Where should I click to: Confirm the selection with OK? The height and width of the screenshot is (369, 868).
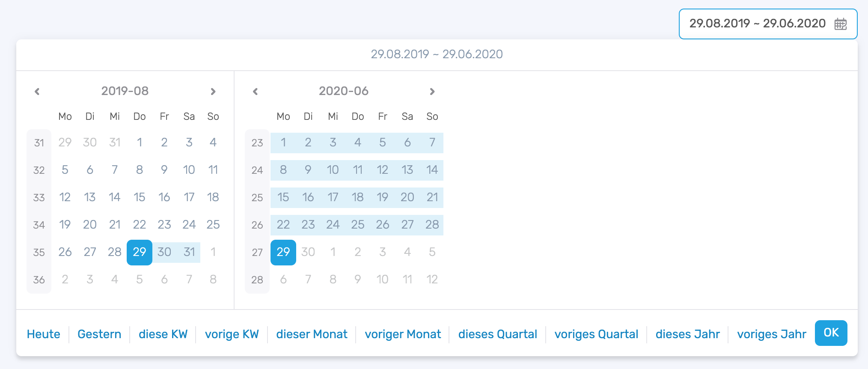pyautogui.click(x=831, y=333)
